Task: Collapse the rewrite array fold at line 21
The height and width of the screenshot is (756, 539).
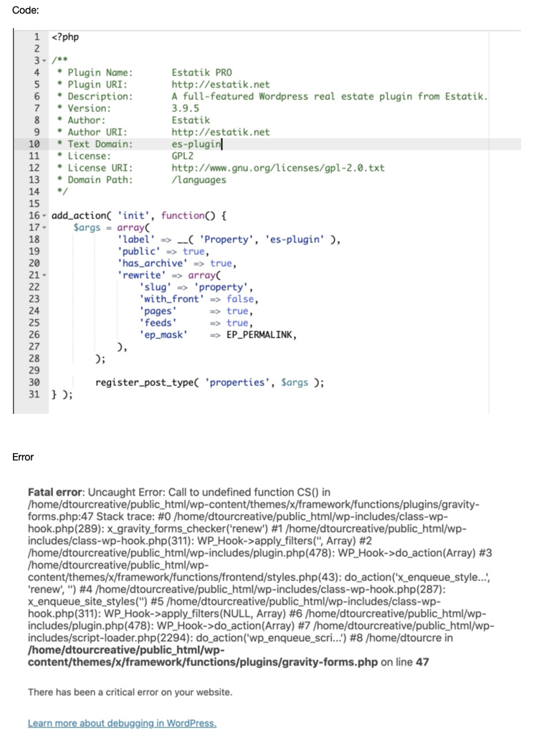Action: click(x=44, y=275)
